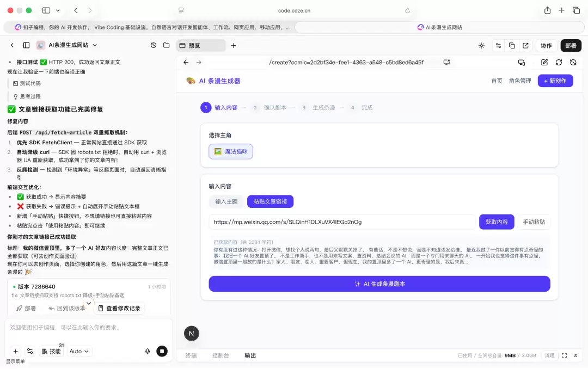Add attachment with the plus icon
This screenshot has width=588, height=369.
click(15, 352)
